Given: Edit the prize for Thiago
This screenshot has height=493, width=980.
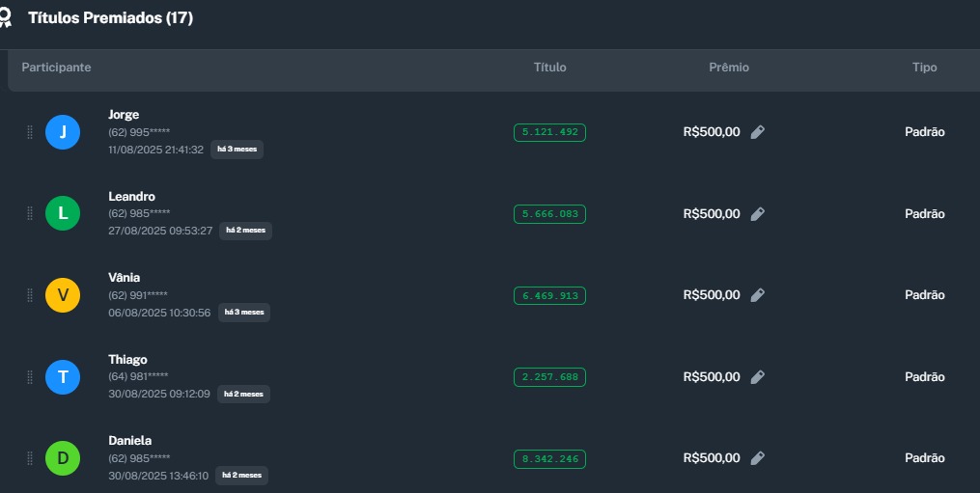Looking at the screenshot, I should point(758,377).
